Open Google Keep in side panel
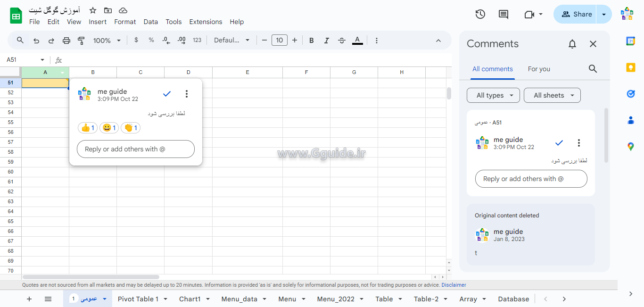 (x=630, y=67)
